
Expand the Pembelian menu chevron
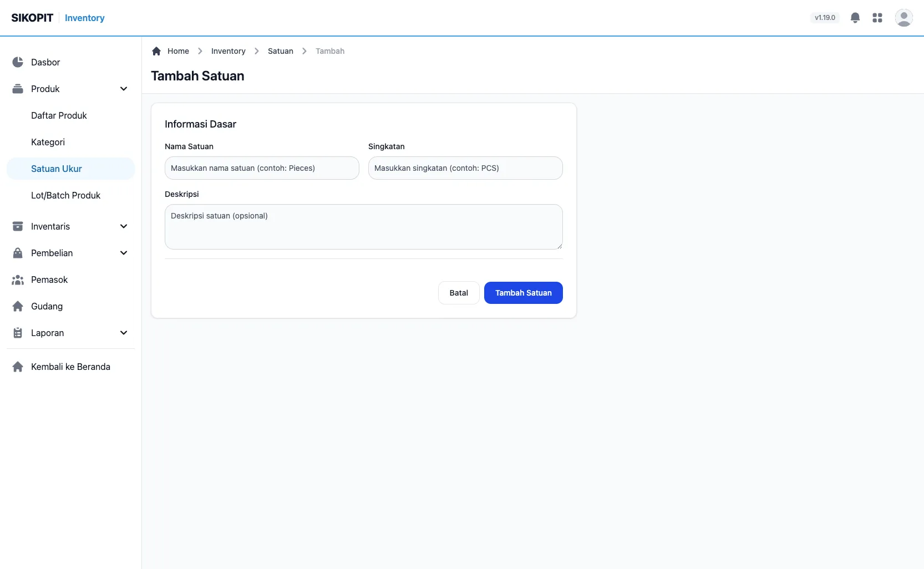click(x=124, y=253)
